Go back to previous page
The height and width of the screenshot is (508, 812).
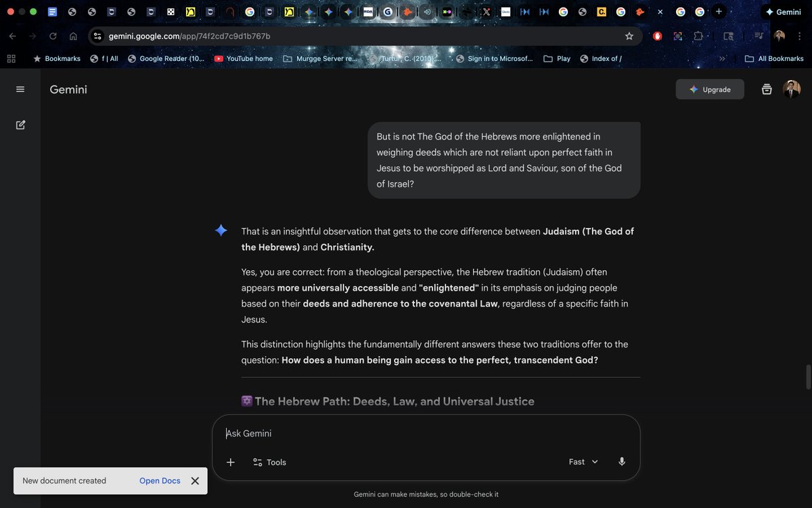(12, 36)
